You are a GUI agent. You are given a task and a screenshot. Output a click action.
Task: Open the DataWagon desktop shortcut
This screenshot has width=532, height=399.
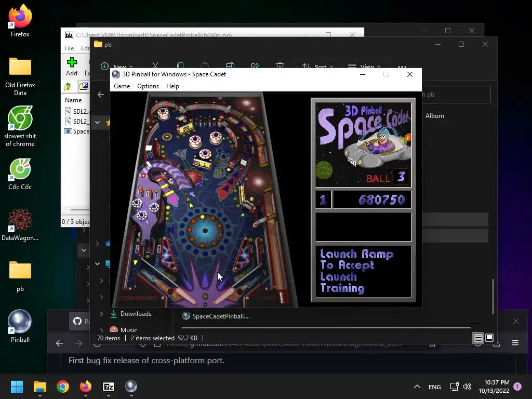coord(20,225)
